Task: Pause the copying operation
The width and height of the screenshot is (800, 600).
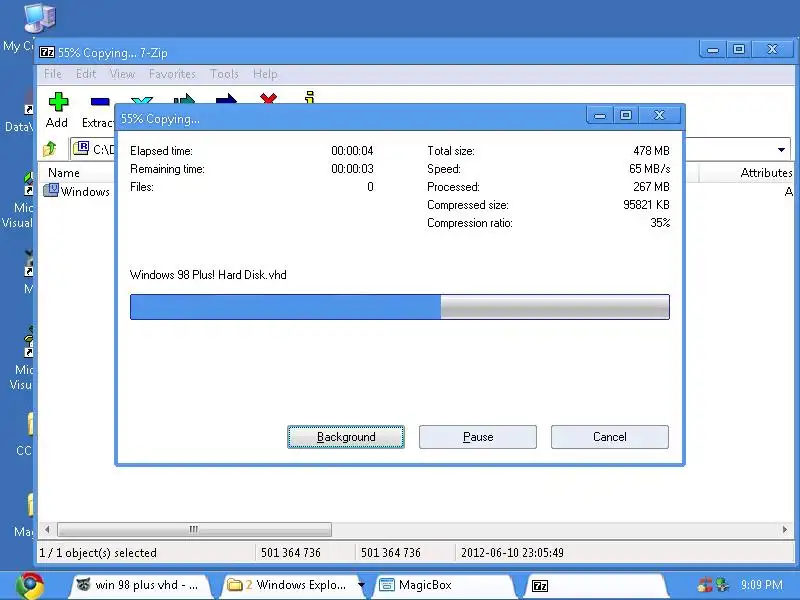Action: point(478,437)
